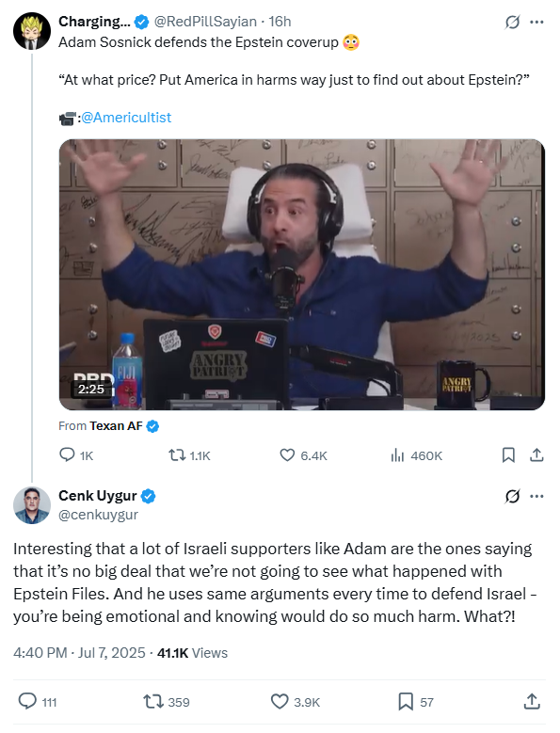Image resolution: width=560 pixels, height=733 pixels.
Task: Like Cenk Uygur's post with 3.9K likes
Action: pos(296,702)
